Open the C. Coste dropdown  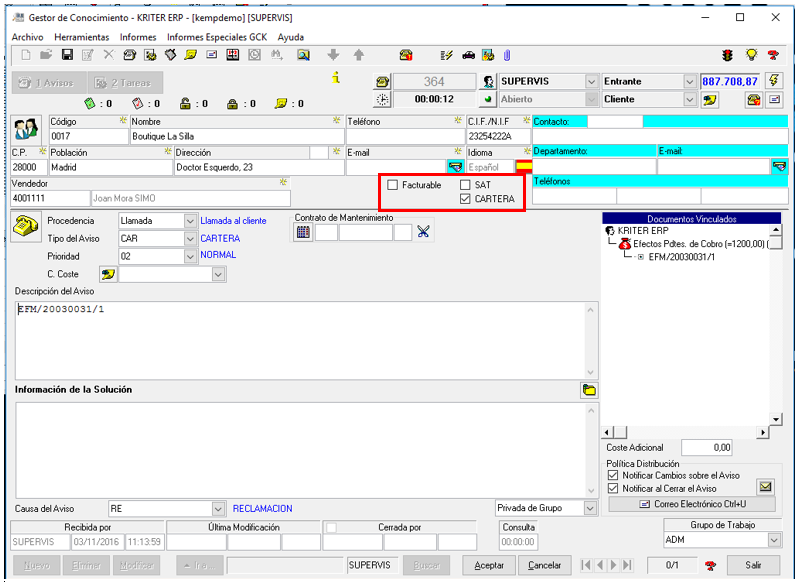218,274
